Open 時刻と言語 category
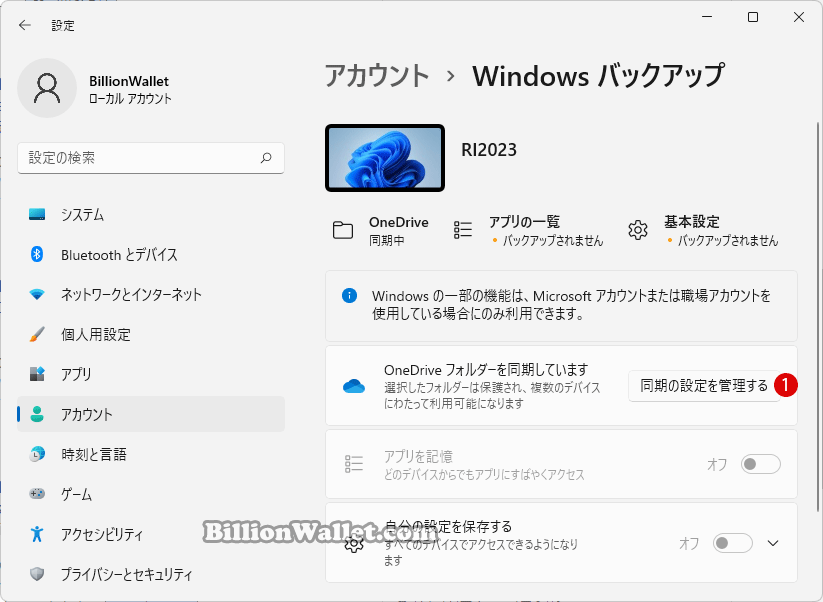The height and width of the screenshot is (602, 823). click(151, 454)
